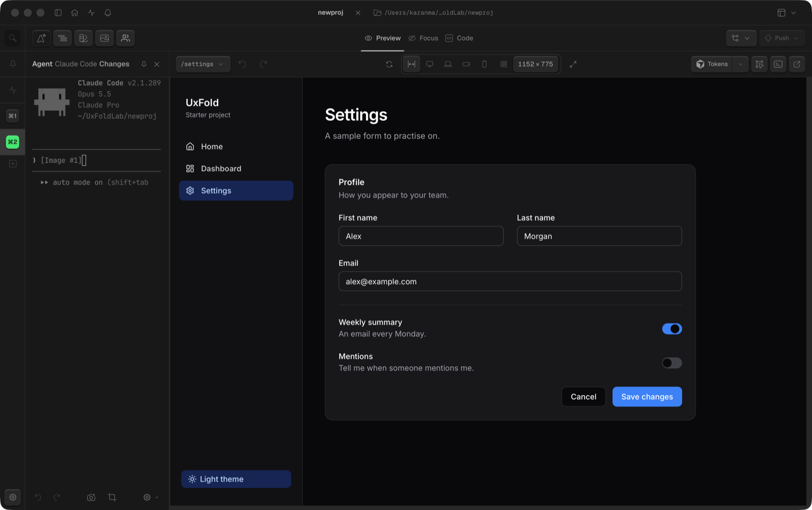Switch preview to laptop size
Image resolution: width=812 pixels, height=510 pixels.
click(x=448, y=64)
